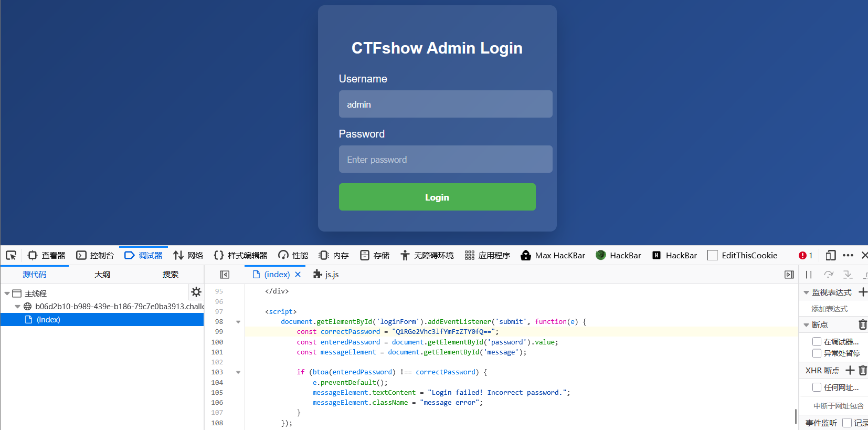Fold the if block at line 103

click(x=238, y=372)
